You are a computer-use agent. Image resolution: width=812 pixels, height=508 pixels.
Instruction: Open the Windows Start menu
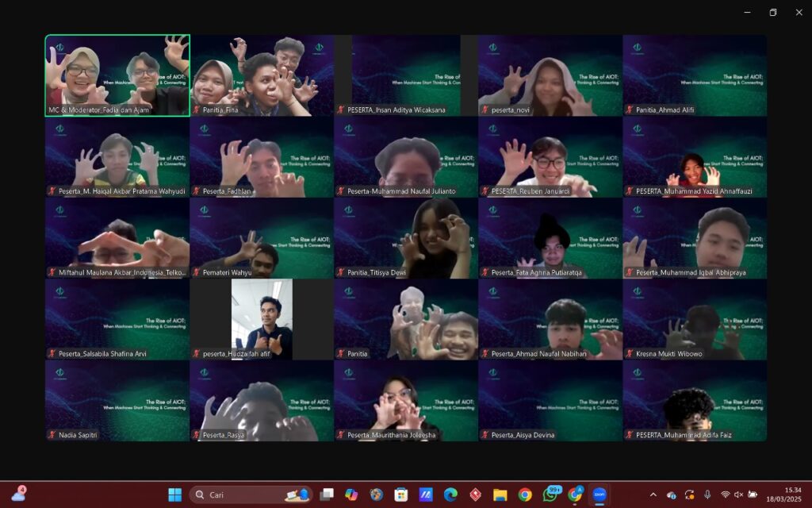click(174, 495)
